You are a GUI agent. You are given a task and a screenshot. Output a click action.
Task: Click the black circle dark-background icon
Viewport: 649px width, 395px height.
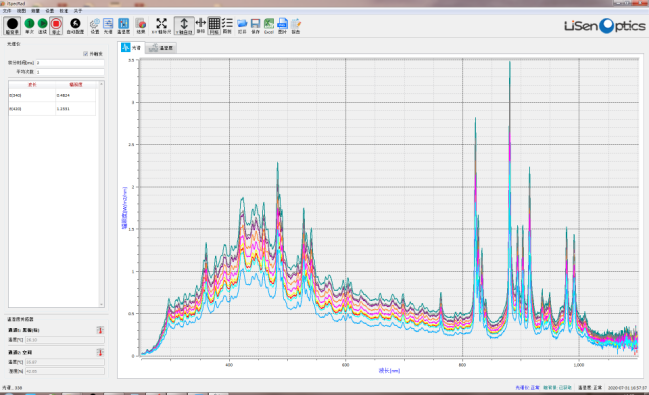[12, 25]
